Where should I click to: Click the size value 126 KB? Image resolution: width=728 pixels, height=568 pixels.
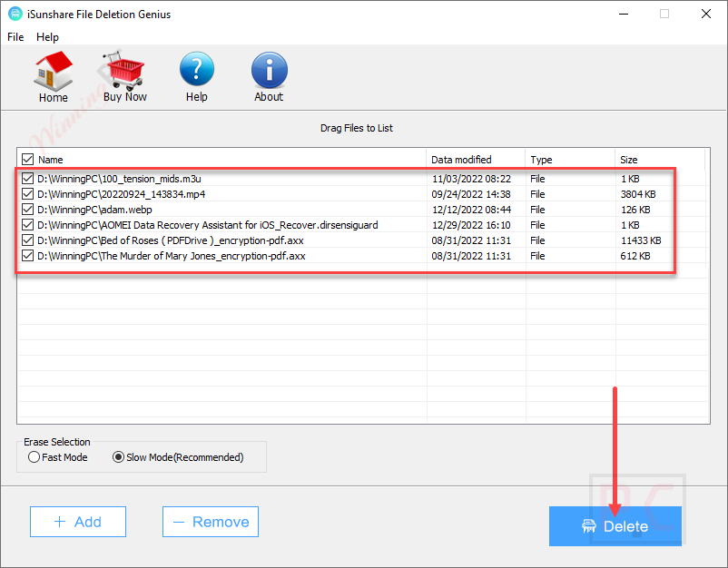(635, 210)
